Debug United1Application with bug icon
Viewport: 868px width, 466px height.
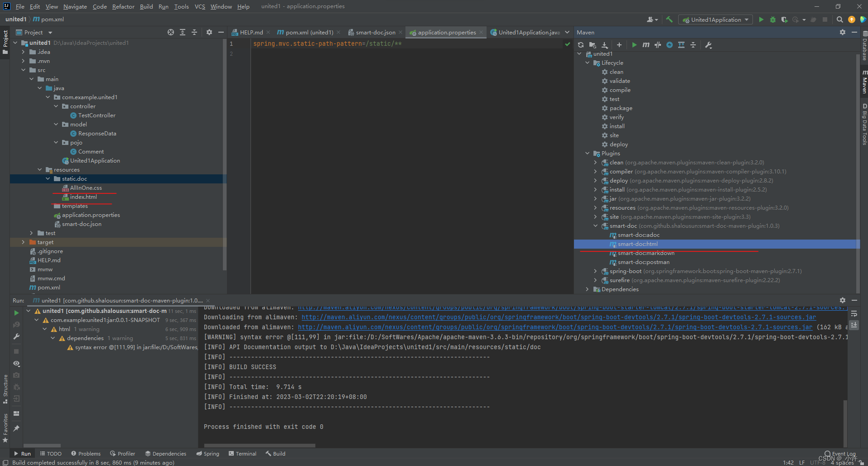click(x=773, y=19)
